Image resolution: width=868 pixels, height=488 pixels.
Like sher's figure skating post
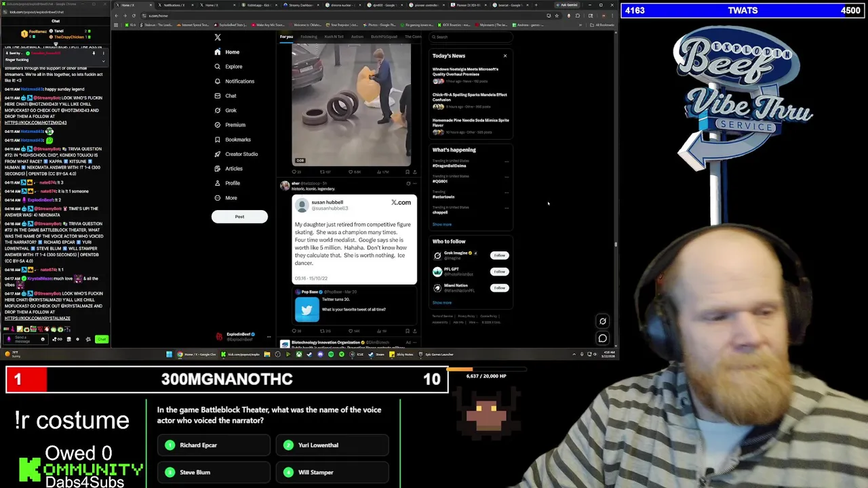[354, 331]
